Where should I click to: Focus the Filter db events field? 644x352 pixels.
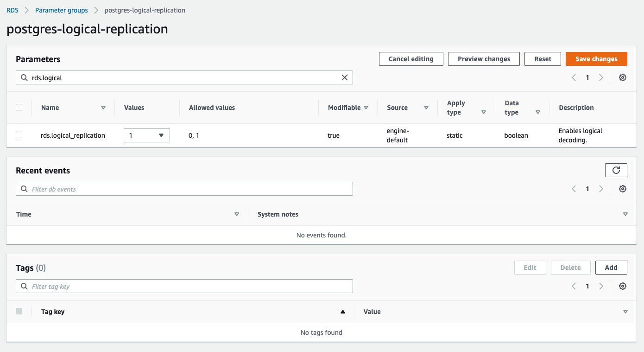coord(184,189)
